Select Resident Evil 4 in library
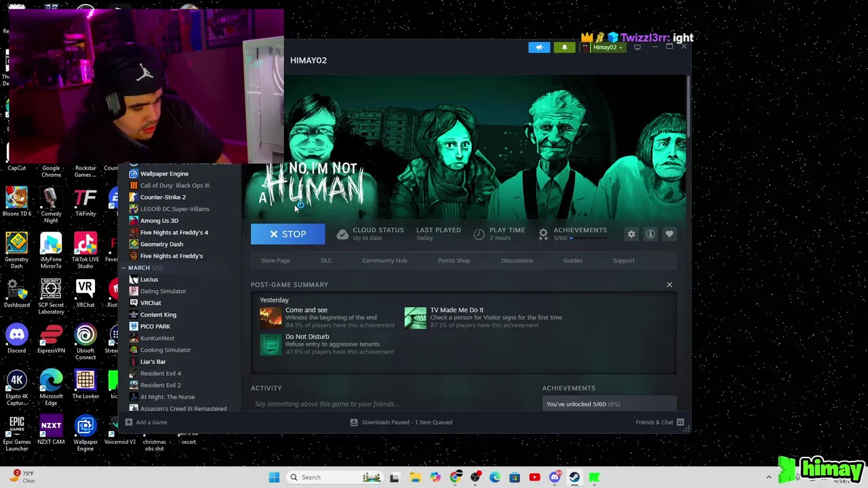This screenshot has height=488, width=868. coord(160,373)
